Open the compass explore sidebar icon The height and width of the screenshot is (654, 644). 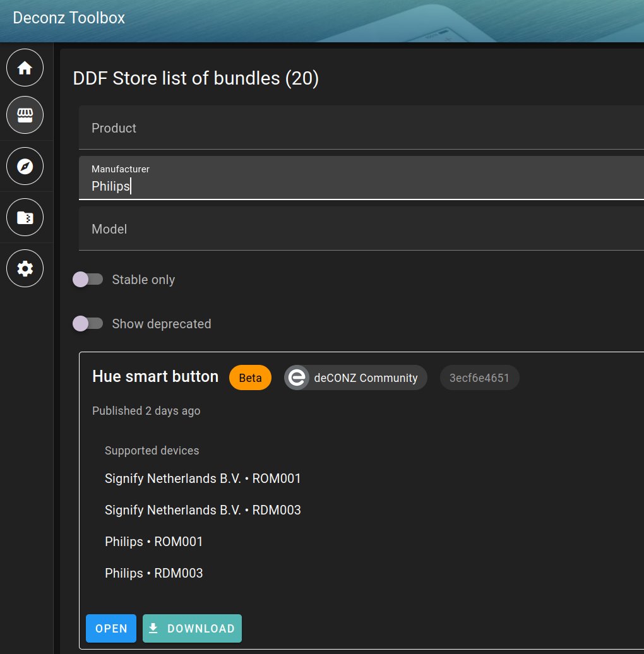(25, 166)
